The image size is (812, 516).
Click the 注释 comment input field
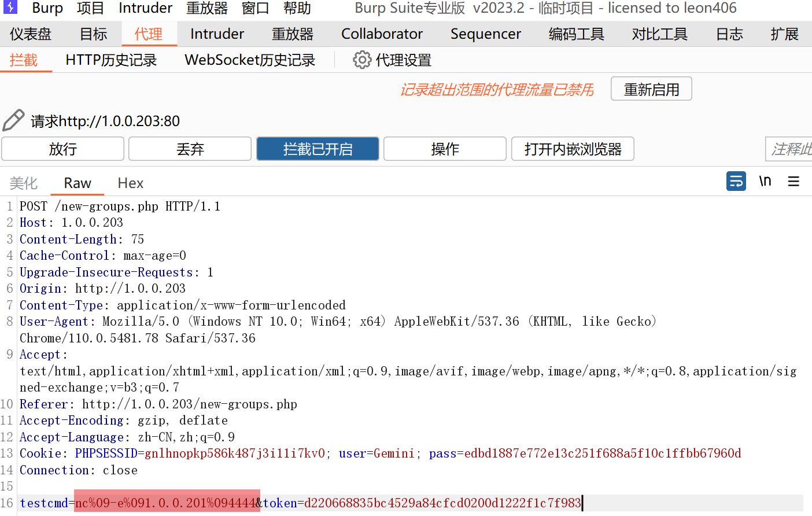789,149
